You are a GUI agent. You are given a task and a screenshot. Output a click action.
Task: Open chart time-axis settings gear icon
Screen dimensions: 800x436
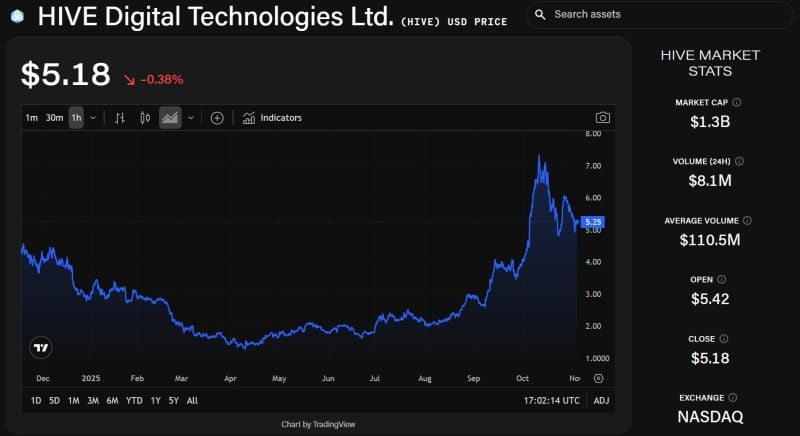point(598,379)
